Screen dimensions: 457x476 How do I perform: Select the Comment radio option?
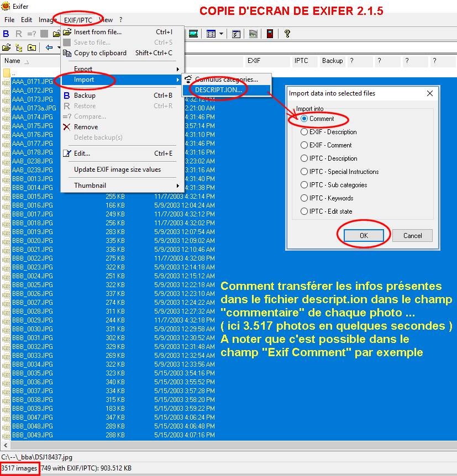coord(304,119)
